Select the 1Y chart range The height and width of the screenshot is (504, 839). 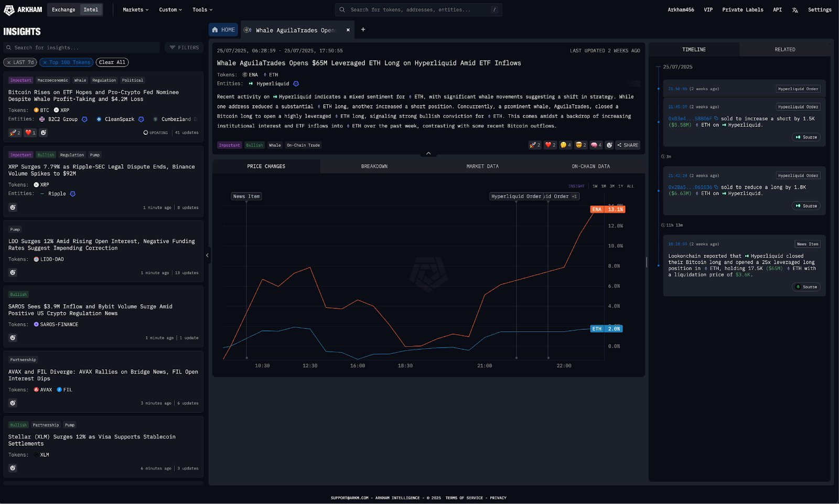point(620,186)
